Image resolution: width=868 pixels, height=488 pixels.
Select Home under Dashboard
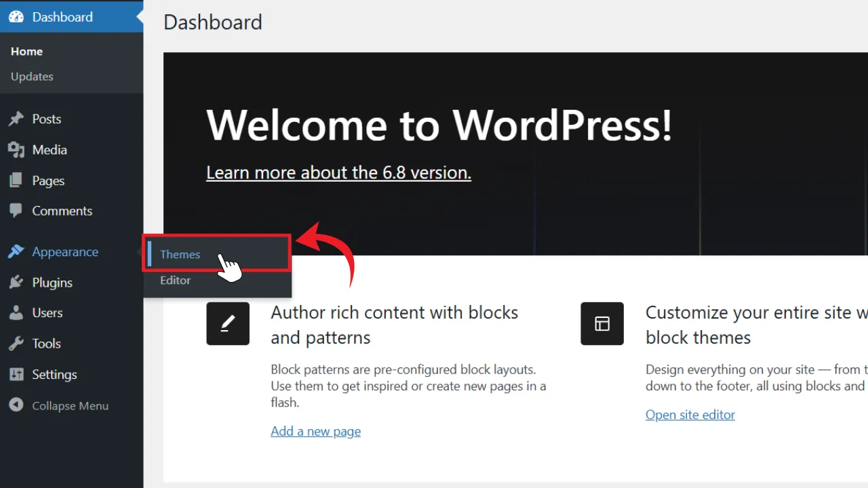click(x=26, y=52)
